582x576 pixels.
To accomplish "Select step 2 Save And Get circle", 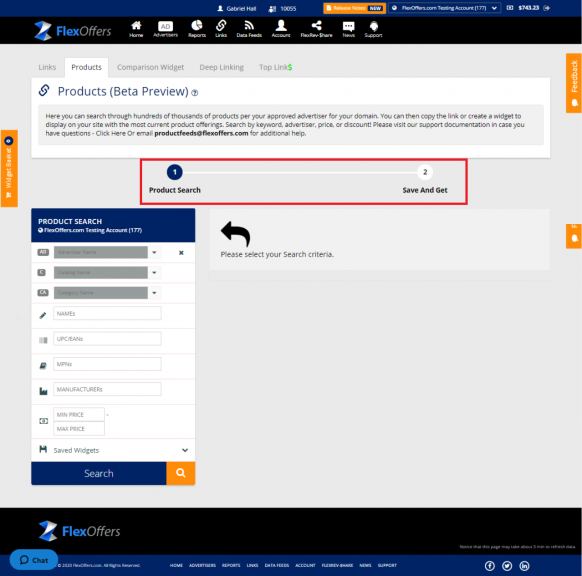I will pos(425,172).
